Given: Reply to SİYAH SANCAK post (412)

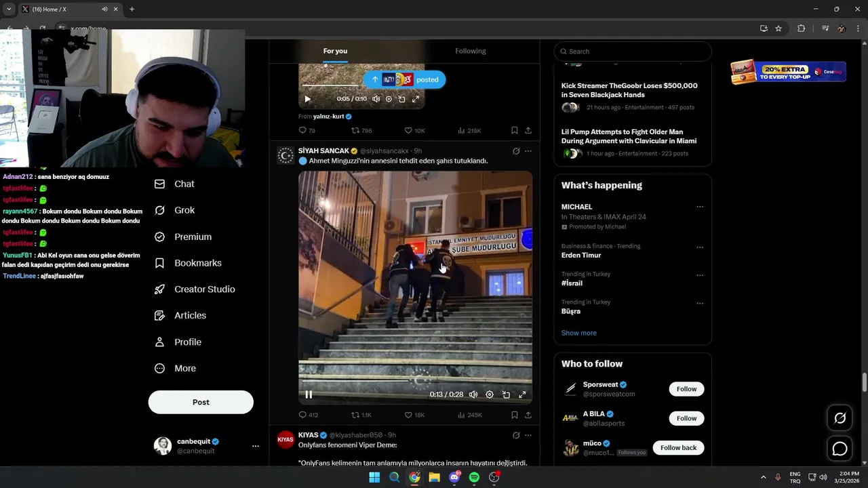Looking at the screenshot, I should [x=309, y=415].
